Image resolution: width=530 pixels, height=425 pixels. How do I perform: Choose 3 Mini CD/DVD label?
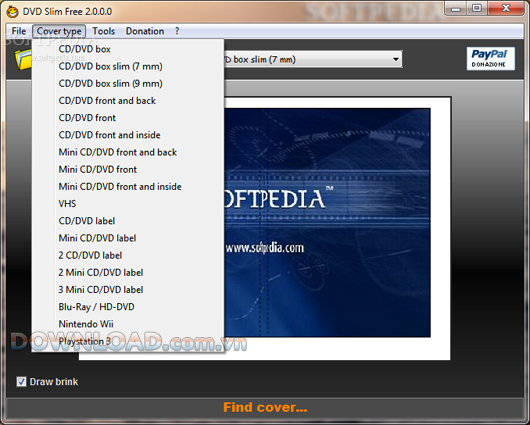pyautogui.click(x=128, y=290)
